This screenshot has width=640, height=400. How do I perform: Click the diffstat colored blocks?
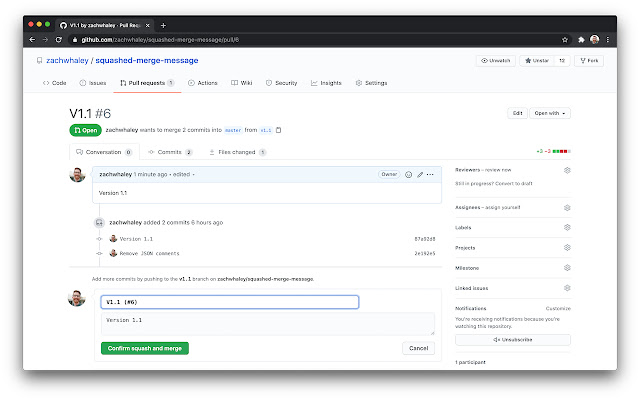(x=562, y=151)
